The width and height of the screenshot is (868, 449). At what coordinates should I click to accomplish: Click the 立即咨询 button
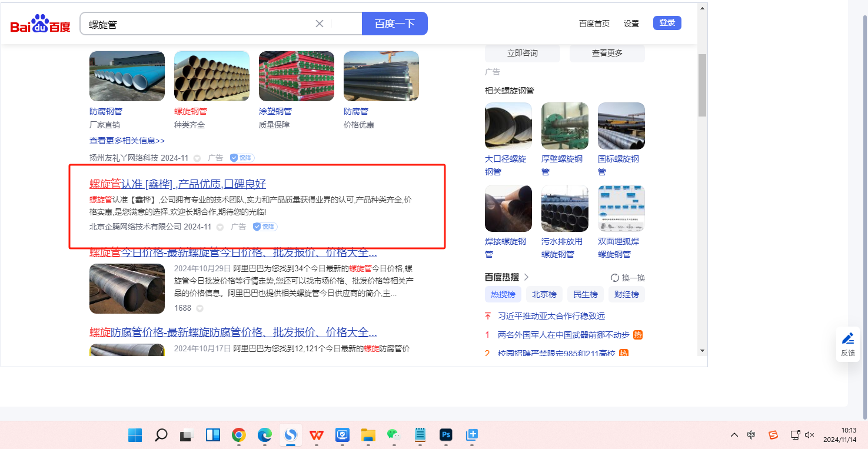pyautogui.click(x=523, y=53)
